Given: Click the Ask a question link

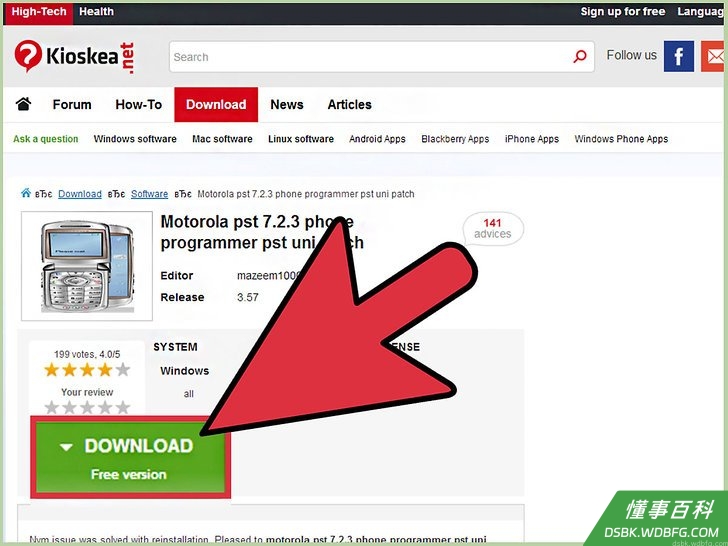Looking at the screenshot, I should [x=46, y=139].
